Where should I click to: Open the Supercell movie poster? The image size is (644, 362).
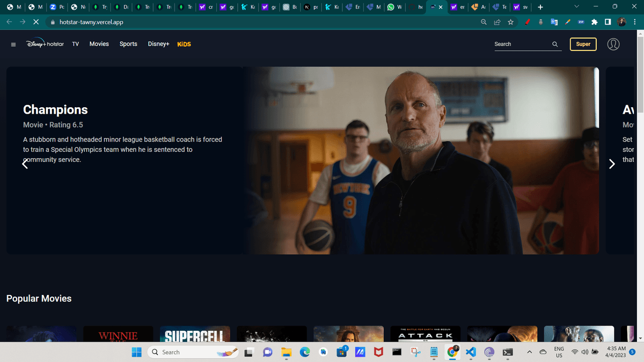point(195,334)
